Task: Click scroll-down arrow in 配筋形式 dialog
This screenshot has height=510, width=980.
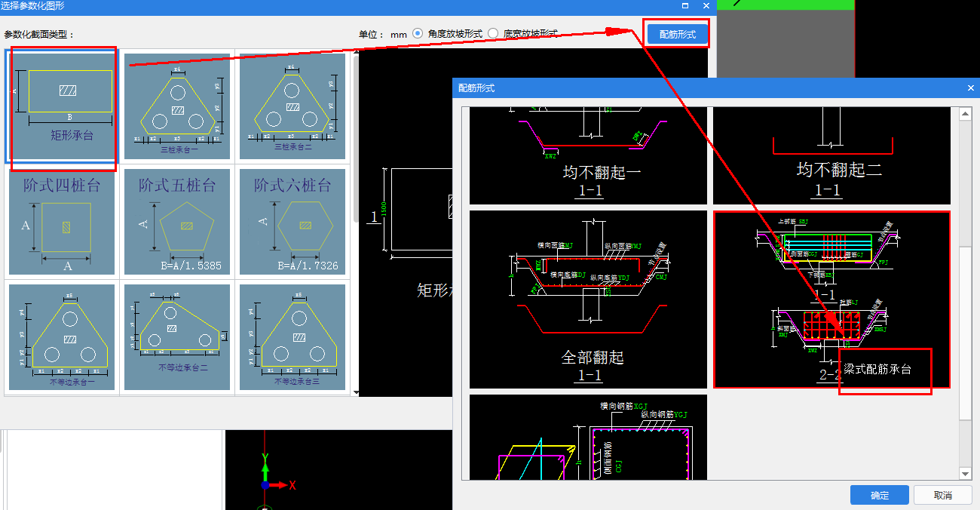Action: pos(965,473)
